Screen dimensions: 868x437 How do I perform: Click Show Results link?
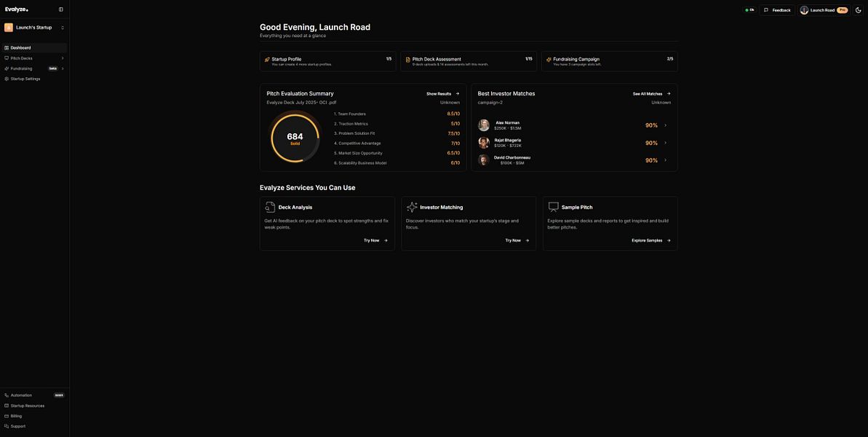point(443,94)
